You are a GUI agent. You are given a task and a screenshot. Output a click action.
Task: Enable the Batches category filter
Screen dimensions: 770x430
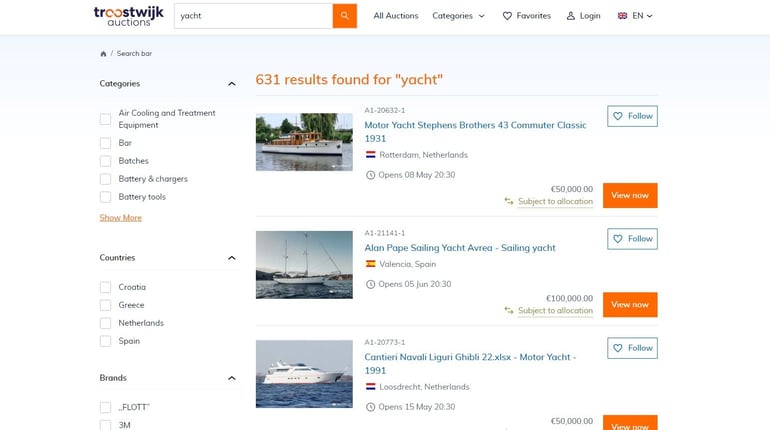point(105,161)
